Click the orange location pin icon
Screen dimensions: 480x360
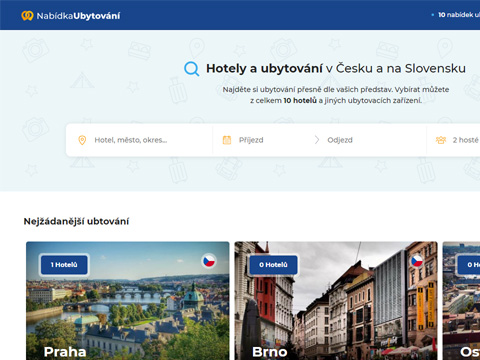[x=82, y=140]
